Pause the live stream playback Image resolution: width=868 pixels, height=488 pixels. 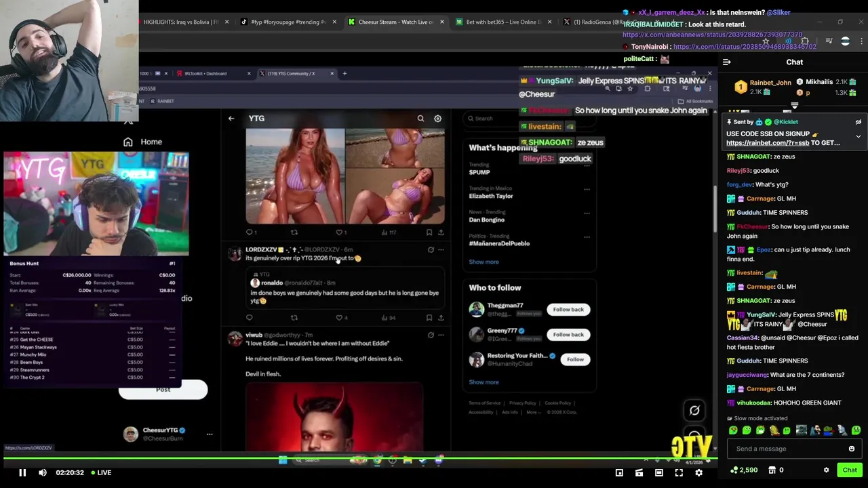(x=22, y=472)
